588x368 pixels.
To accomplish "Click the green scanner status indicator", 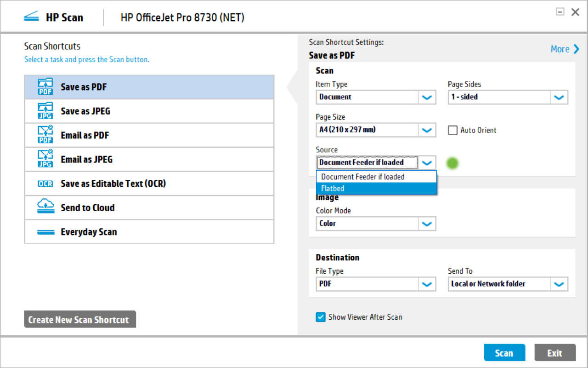I will [452, 163].
